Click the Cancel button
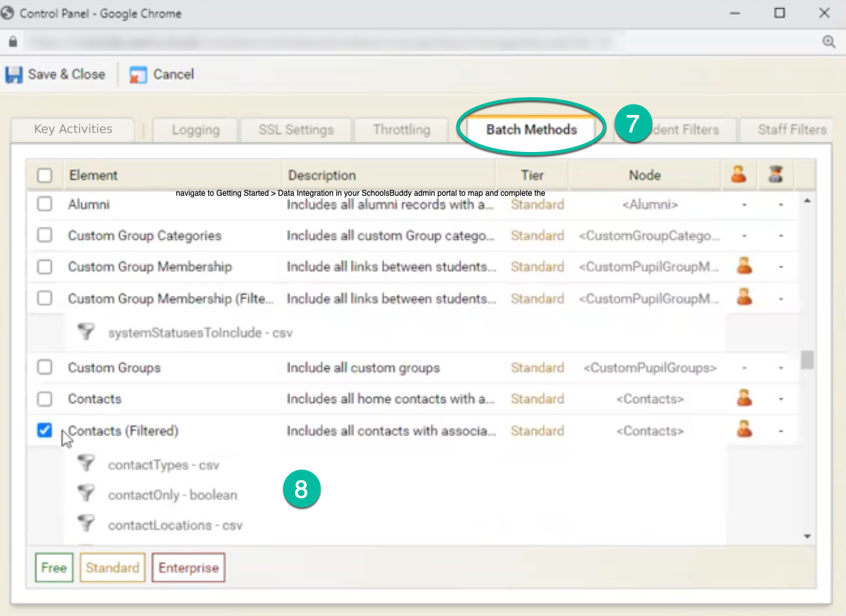846x616 pixels. (x=162, y=74)
